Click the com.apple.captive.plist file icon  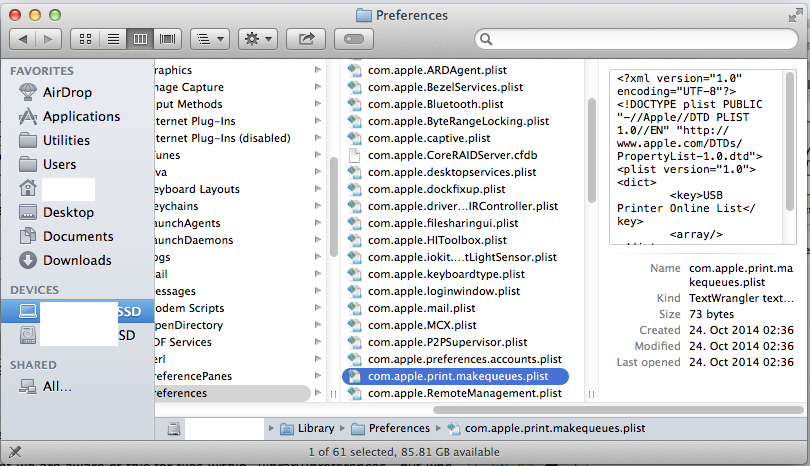(x=354, y=138)
